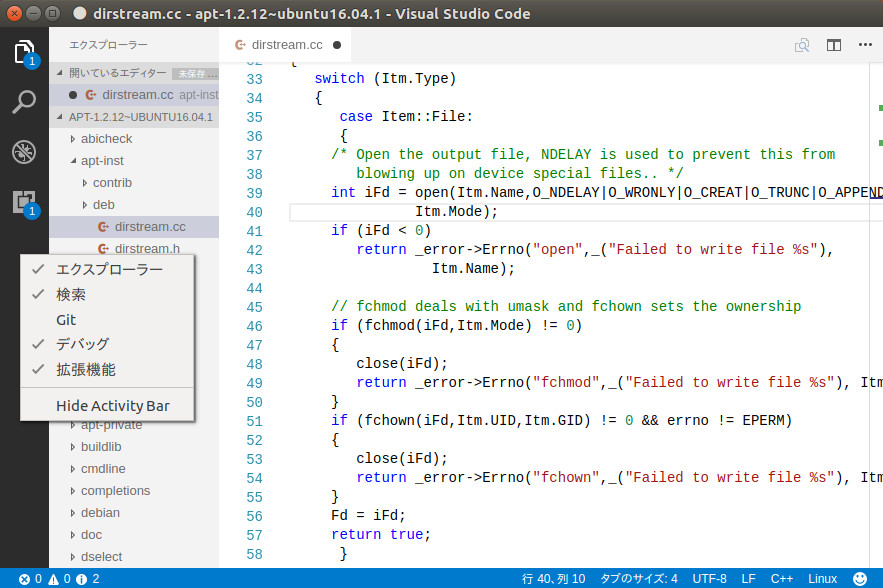Click the 未保存 badge in open editors
This screenshot has height=588, width=883.
coord(195,74)
